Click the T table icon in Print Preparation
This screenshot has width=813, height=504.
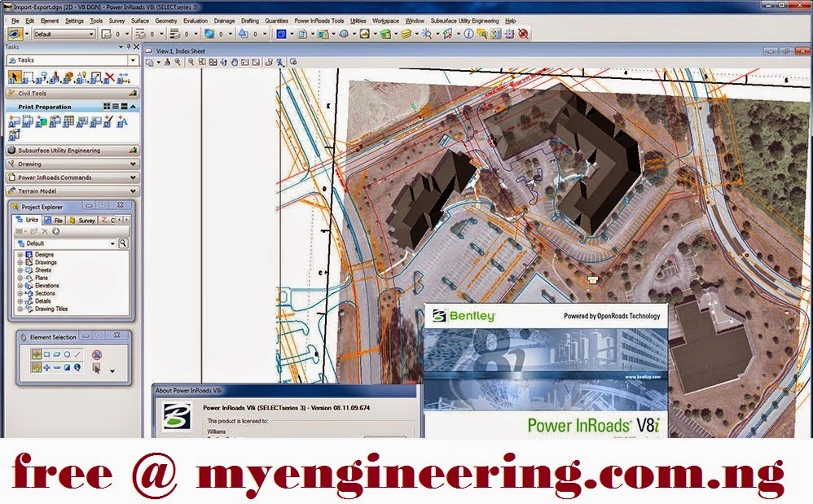(68, 122)
